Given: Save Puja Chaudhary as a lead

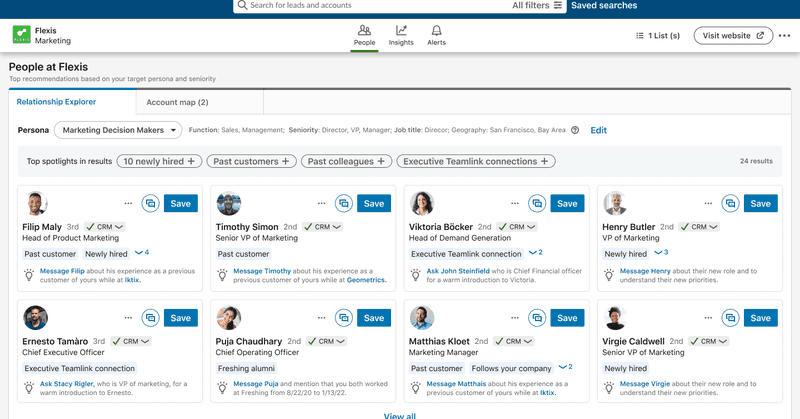Looking at the screenshot, I should (374, 318).
